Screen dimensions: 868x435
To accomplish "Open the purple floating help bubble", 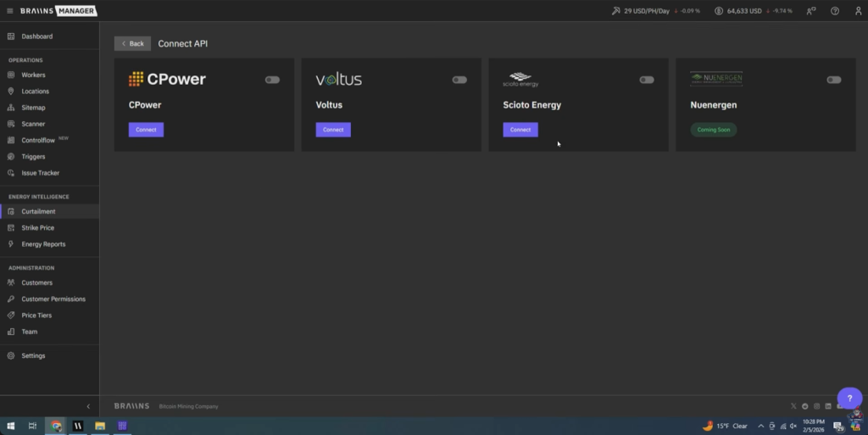I will pos(849,398).
